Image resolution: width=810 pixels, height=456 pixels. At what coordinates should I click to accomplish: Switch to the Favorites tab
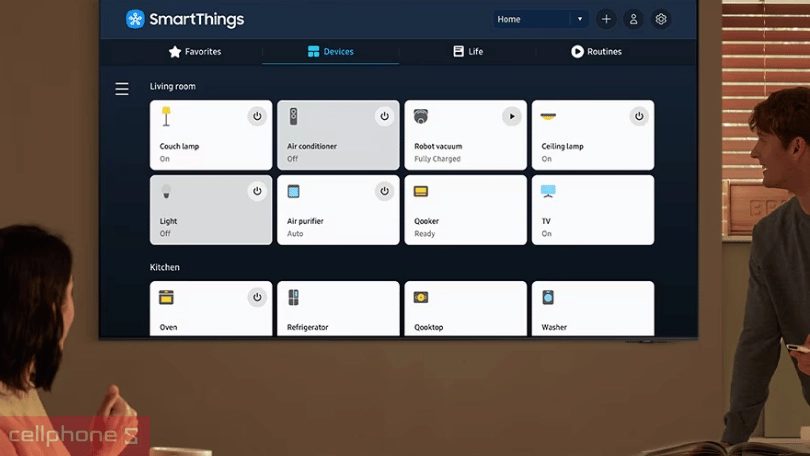tap(195, 51)
